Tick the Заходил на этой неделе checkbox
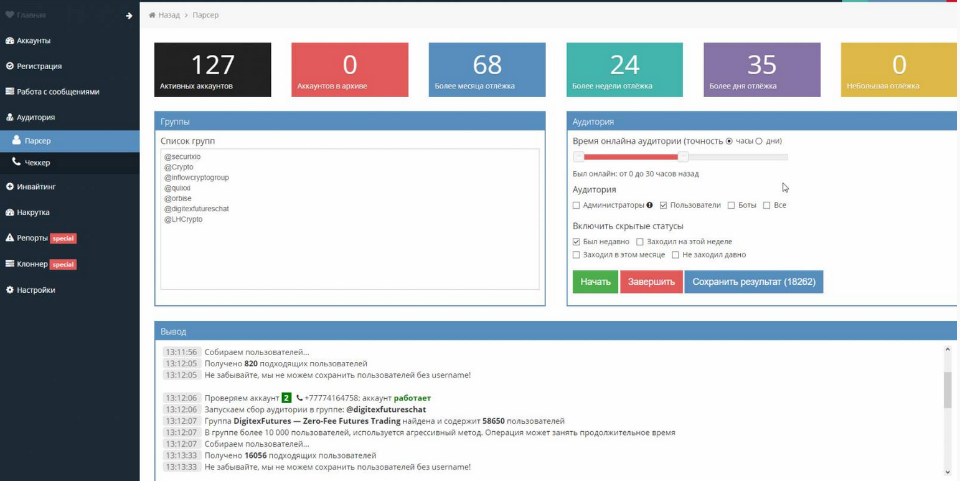960x481 pixels. (x=640, y=242)
